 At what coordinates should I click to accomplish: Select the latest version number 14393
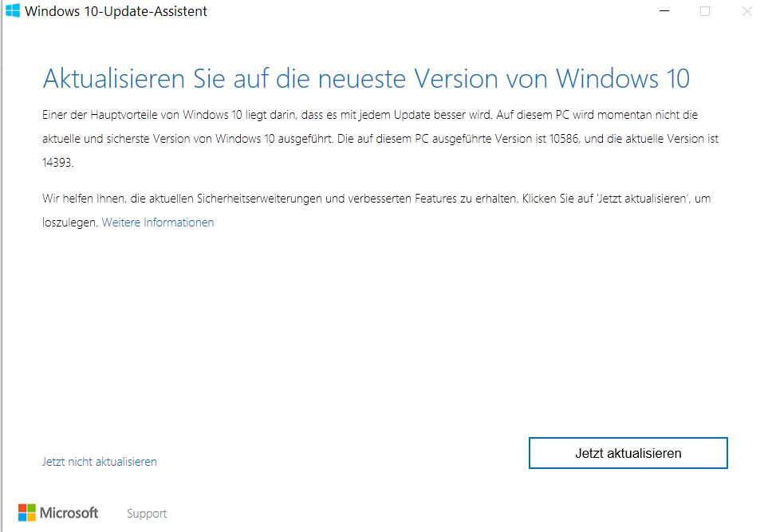pos(58,162)
